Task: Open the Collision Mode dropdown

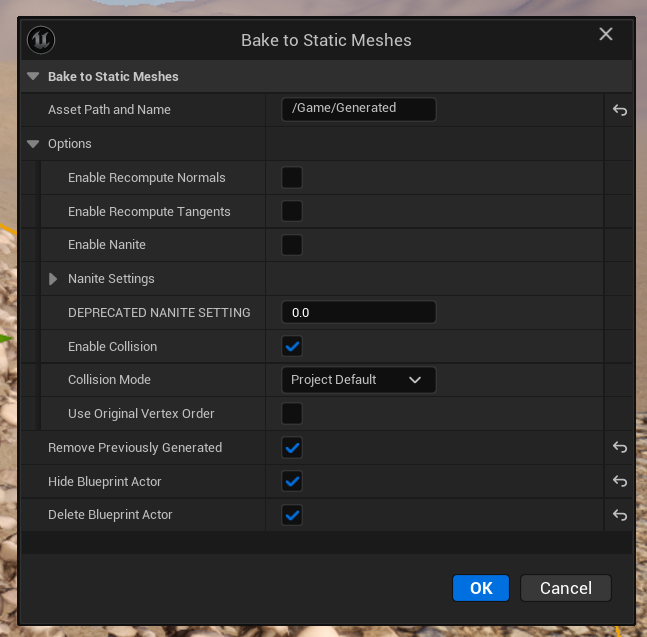Action: coord(358,380)
